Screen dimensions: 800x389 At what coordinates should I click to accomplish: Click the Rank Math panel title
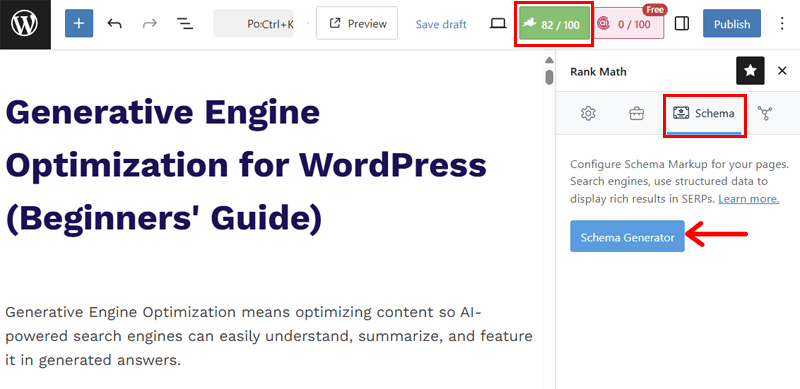click(x=598, y=71)
